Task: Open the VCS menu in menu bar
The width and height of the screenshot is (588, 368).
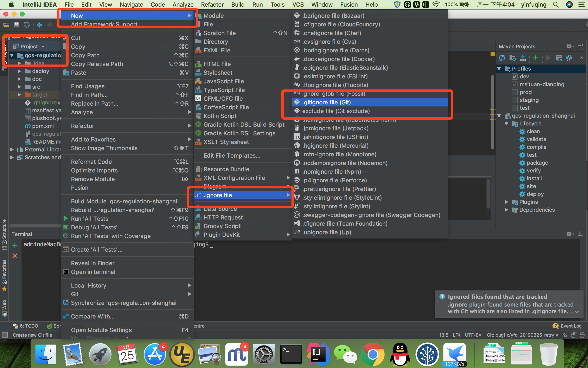Action: 298,4
